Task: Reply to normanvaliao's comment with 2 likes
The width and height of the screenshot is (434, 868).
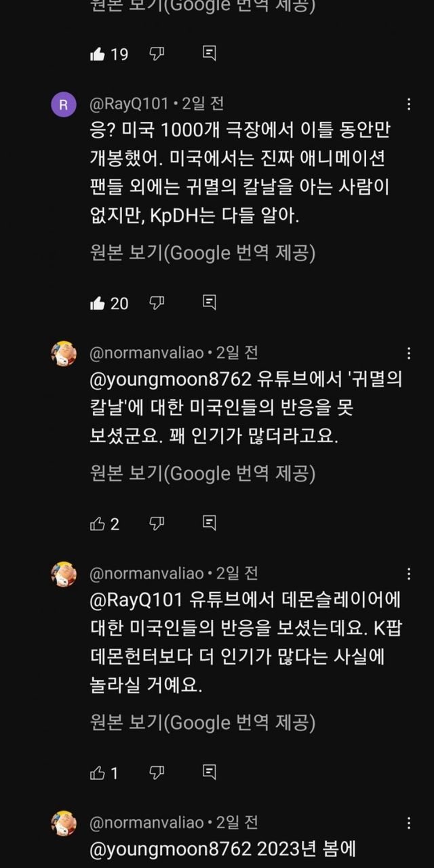Action: coord(210,524)
